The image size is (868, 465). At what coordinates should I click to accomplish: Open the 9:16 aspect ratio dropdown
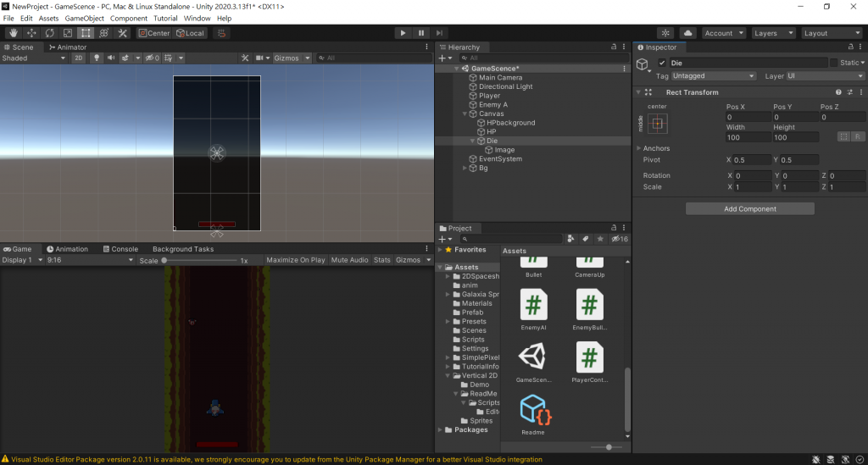90,260
